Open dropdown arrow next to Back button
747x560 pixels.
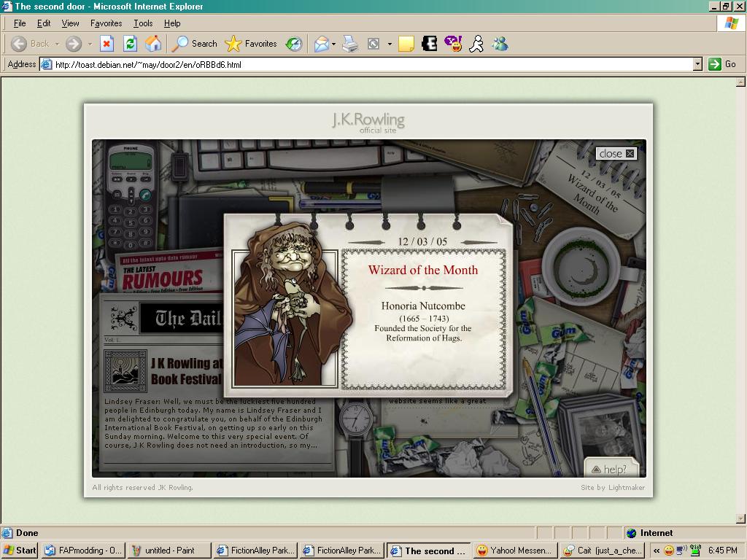(57, 44)
